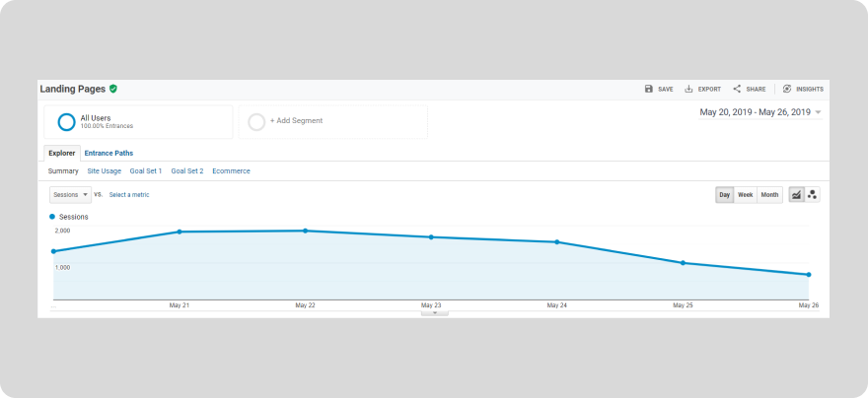Click the Site Usage link
Screen dimensions: 868x398
coord(104,171)
